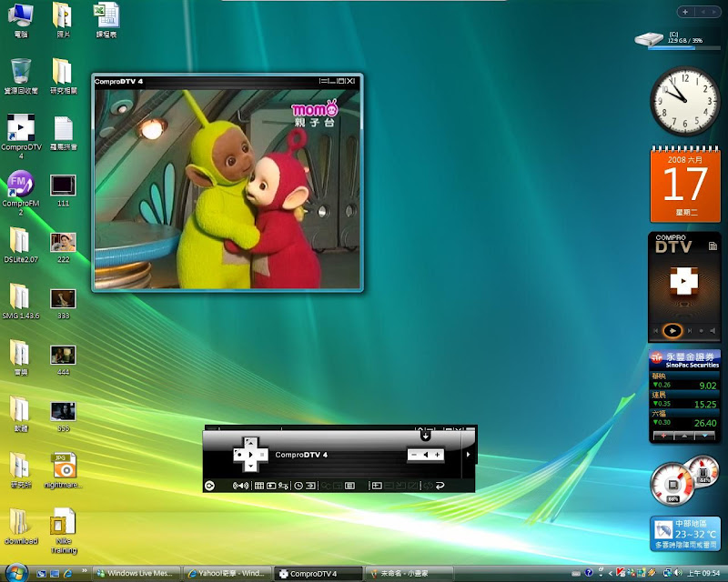728x582 pixels.
Task: Click the analog clock gadget
Action: [684, 101]
